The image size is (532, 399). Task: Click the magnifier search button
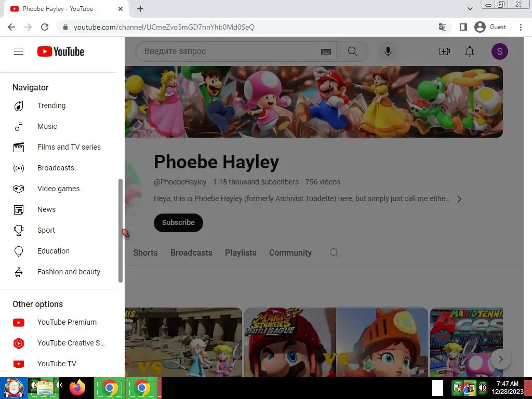coord(353,51)
